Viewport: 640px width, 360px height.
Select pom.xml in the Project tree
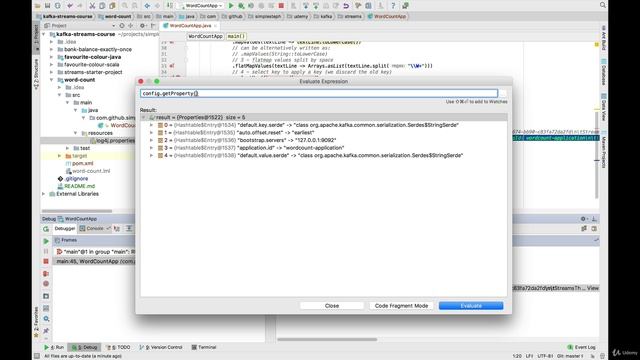coord(82,163)
